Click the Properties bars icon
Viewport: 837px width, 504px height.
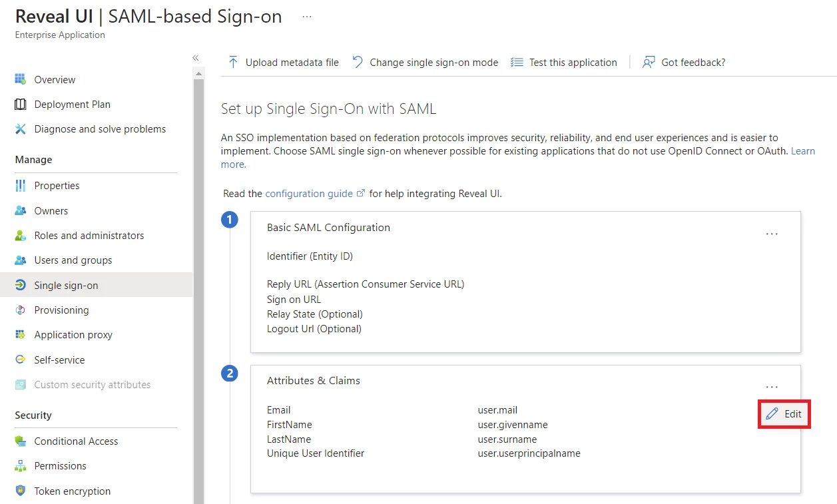pos(21,186)
